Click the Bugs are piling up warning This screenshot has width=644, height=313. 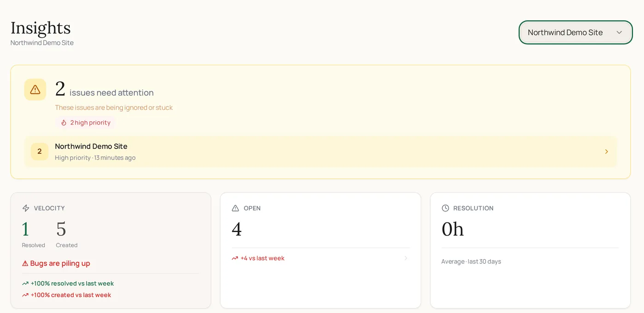[56, 263]
